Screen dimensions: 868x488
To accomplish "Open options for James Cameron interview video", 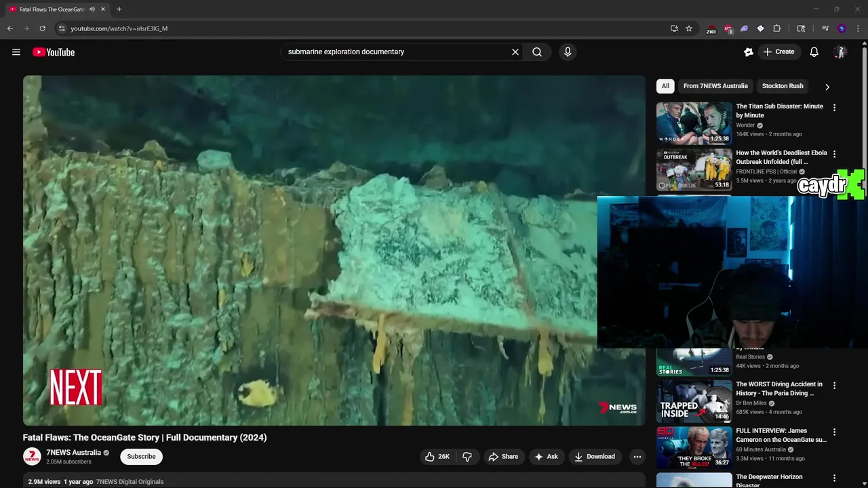I will tap(834, 432).
